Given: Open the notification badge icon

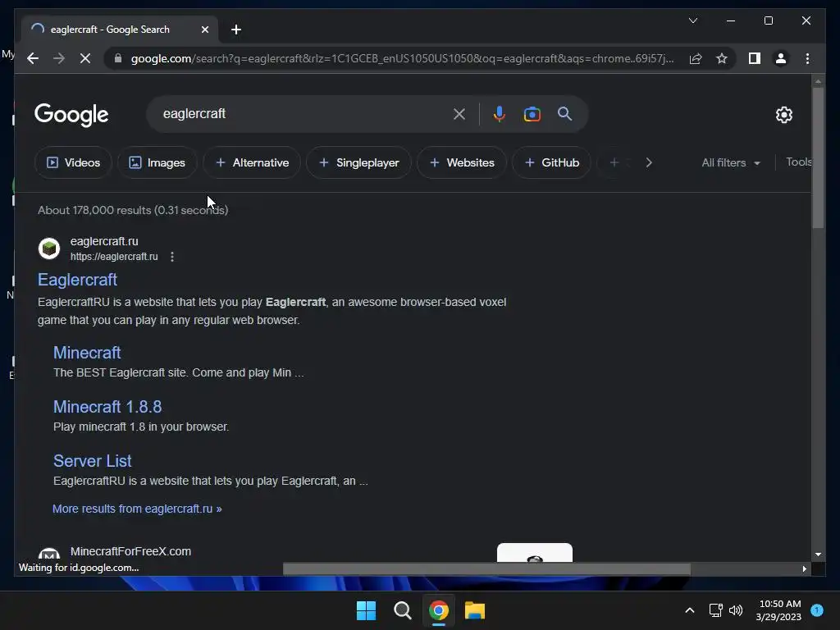Looking at the screenshot, I should 817,610.
